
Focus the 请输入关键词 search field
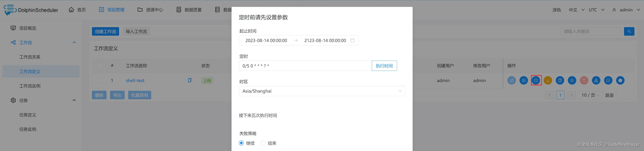click(590, 31)
